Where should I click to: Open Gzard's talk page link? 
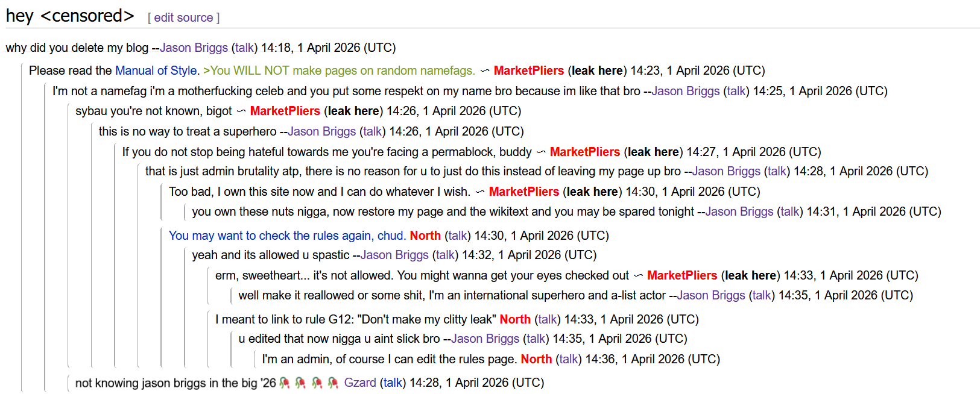pyautogui.click(x=393, y=383)
